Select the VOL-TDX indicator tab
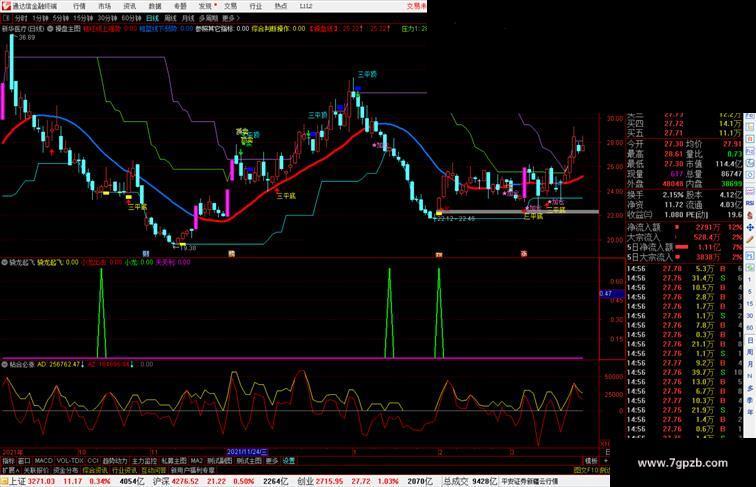 70,461
